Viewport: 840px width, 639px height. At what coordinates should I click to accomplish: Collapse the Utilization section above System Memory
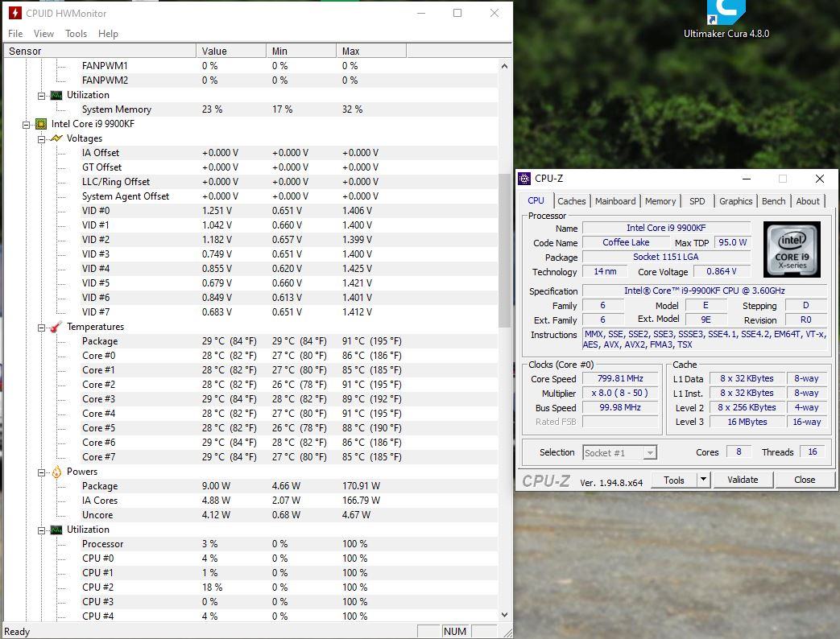[x=41, y=96]
